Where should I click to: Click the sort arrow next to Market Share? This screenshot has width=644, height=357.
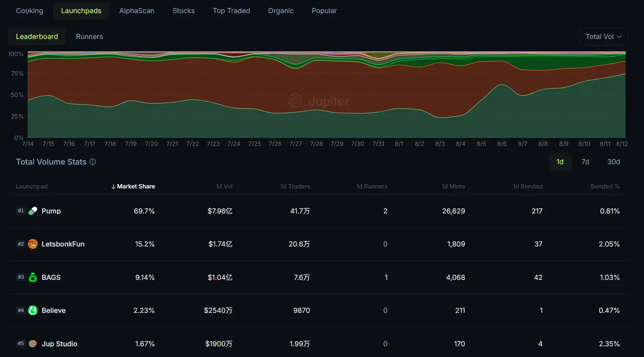(x=113, y=186)
